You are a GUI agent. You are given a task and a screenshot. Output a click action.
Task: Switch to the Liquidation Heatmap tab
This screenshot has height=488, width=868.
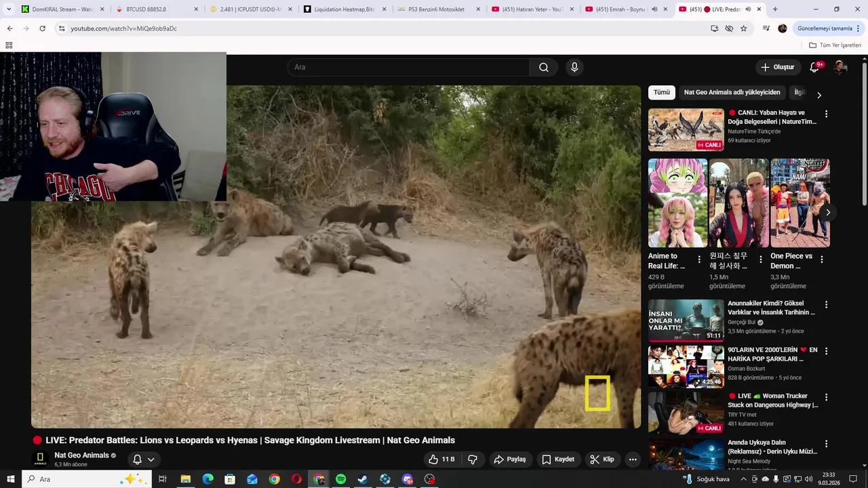(344, 9)
